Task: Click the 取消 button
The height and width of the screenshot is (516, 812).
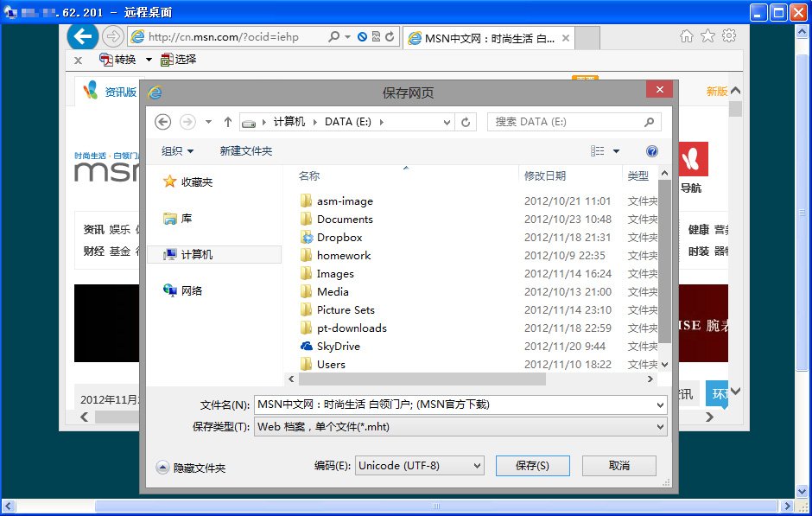Action: coord(619,466)
